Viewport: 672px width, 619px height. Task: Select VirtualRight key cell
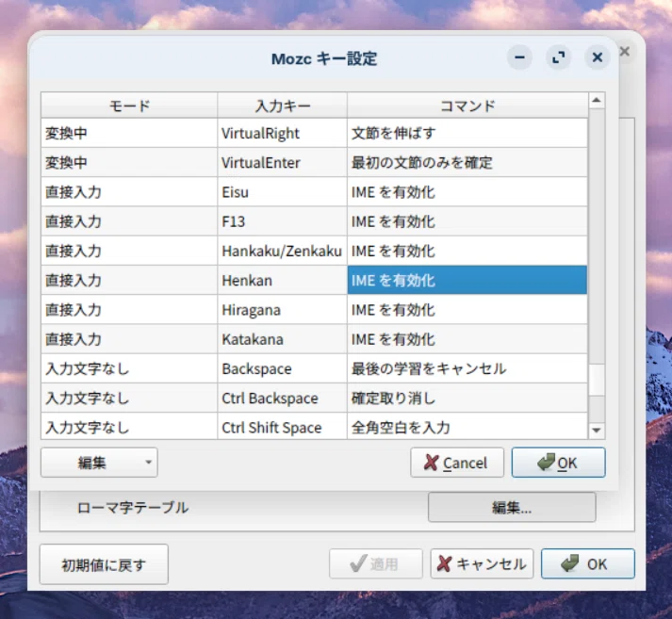[x=282, y=133]
